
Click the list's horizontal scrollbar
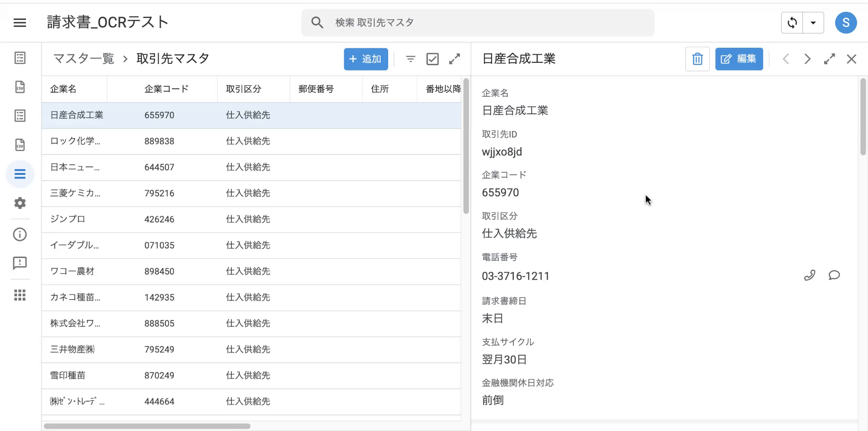tap(147, 426)
